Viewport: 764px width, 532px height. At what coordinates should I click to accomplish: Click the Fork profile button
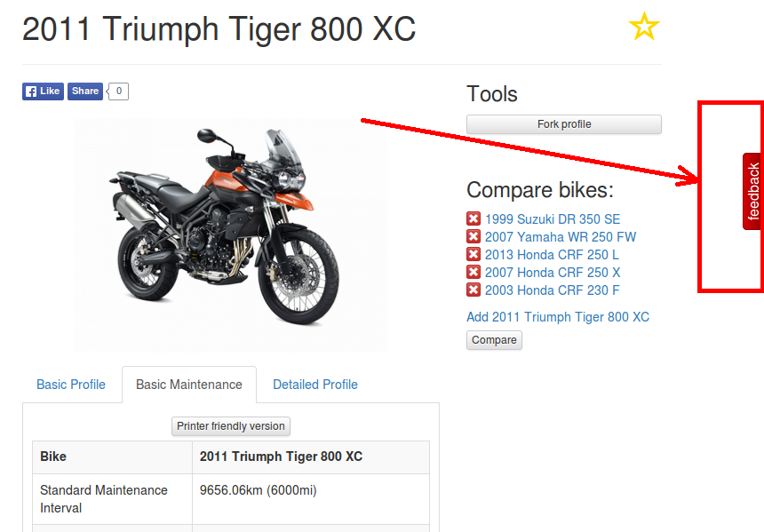pyautogui.click(x=564, y=124)
